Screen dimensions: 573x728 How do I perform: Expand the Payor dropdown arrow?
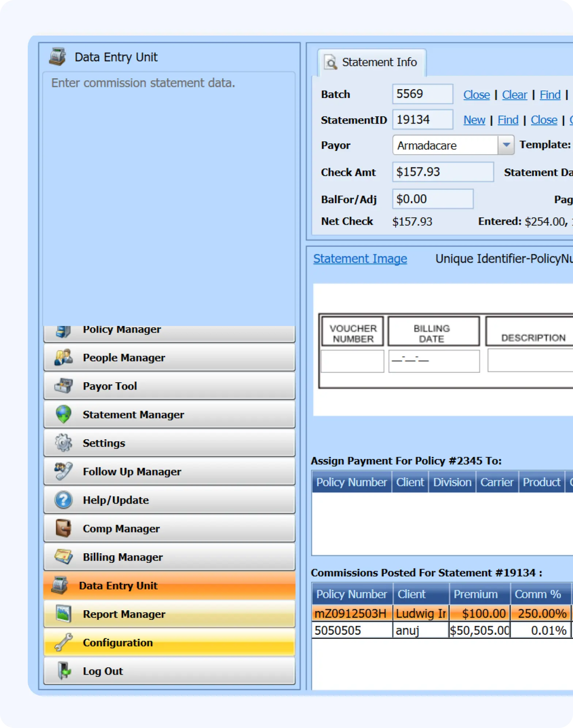click(x=506, y=145)
